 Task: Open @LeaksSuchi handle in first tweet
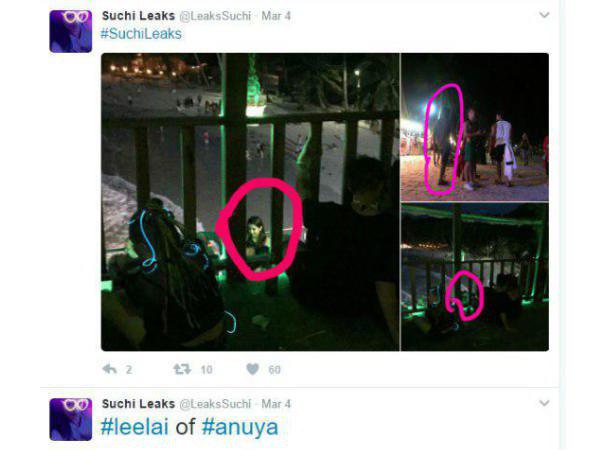click(215, 16)
